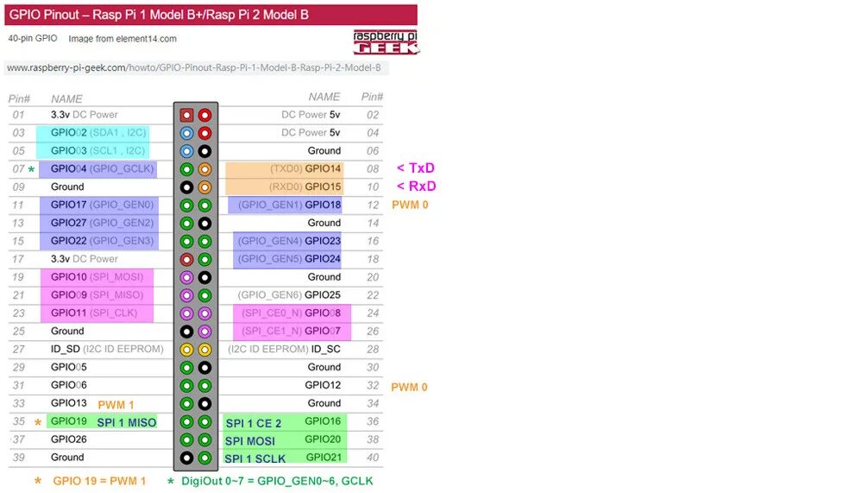868x493 pixels.
Task: Select the SPI 1 SCLK GPIO21 label
Action: [x=285, y=458]
